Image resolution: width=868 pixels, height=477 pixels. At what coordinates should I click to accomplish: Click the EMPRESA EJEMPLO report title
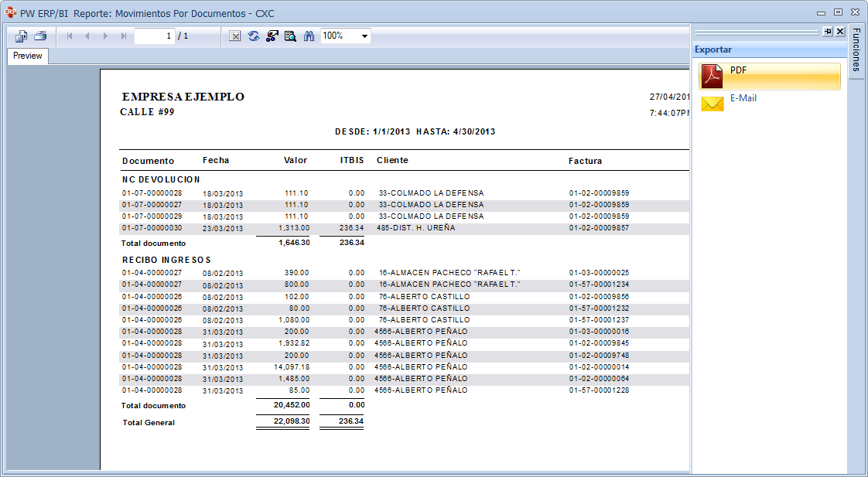pyautogui.click(x=183, y=97)
